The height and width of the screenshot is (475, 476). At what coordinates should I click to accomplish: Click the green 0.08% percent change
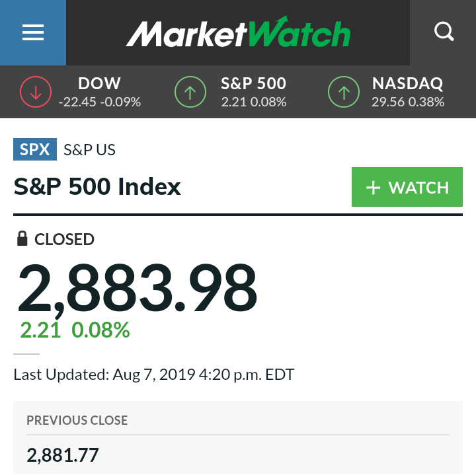tap(100, 330)
